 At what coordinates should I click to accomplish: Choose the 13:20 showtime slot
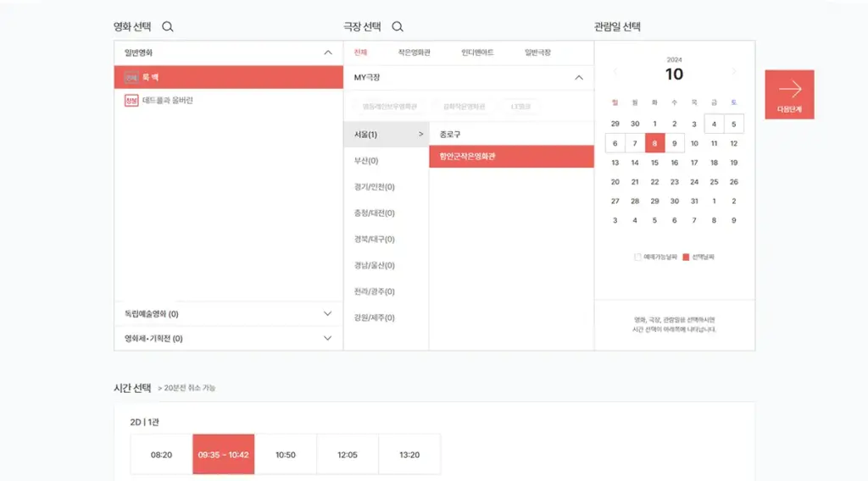point(409,455)
